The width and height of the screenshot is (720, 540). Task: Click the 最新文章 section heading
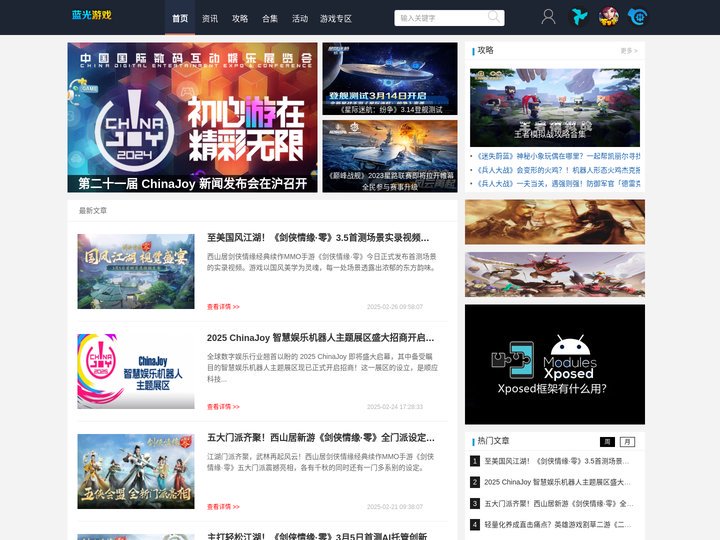(x=93, y=211)
